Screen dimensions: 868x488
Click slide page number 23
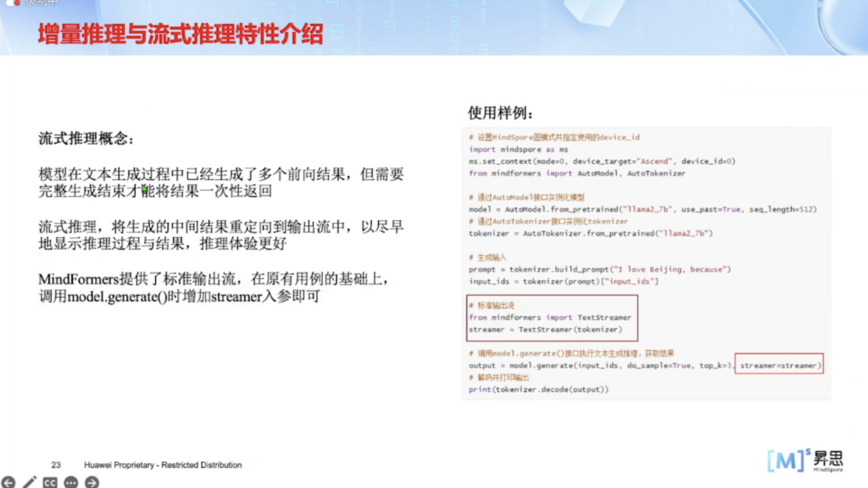pyautogui.click(x=56, y=465)
